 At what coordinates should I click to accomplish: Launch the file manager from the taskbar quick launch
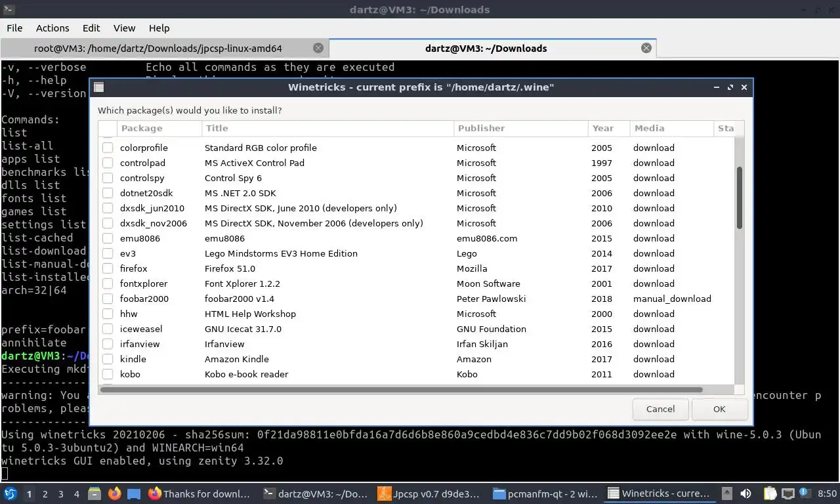(x=94, y=493)
